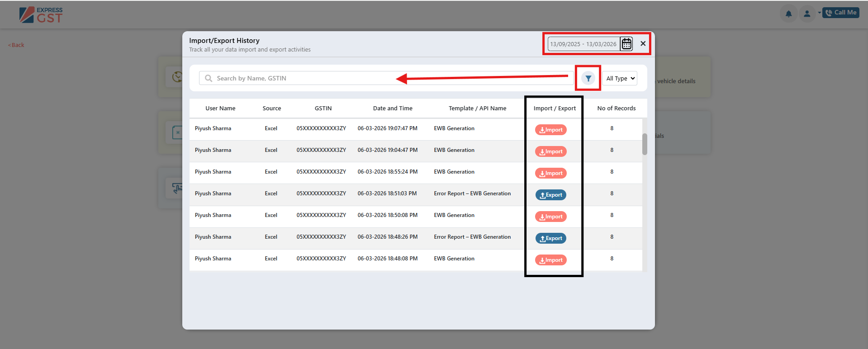Screen dimensions: 868x349
Task: Expand the All Type dropdown
Action: pyautogui.click(x=620, y=78)
